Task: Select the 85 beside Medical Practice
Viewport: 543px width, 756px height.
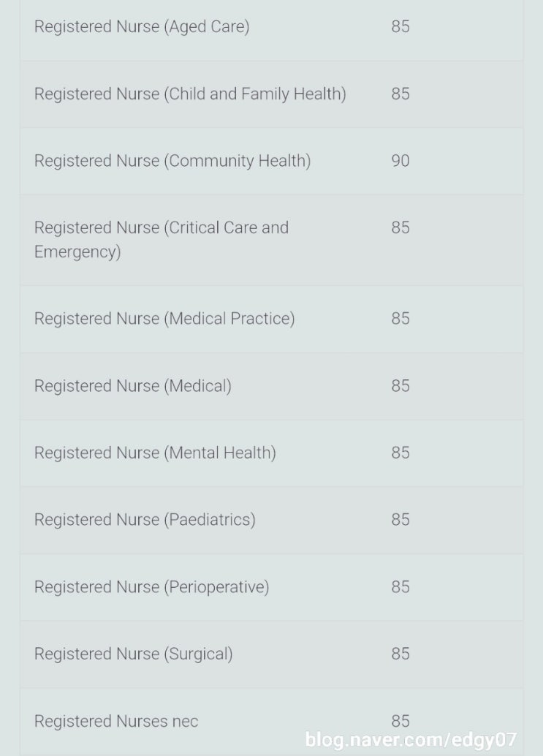Action: (400, 319)
